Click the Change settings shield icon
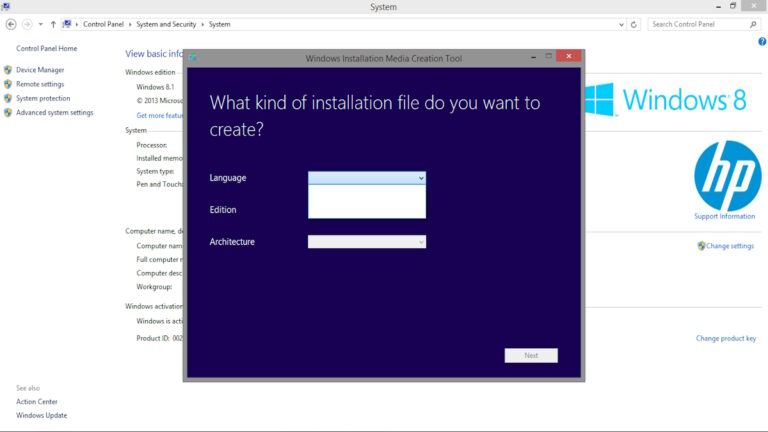 point(701,246)
